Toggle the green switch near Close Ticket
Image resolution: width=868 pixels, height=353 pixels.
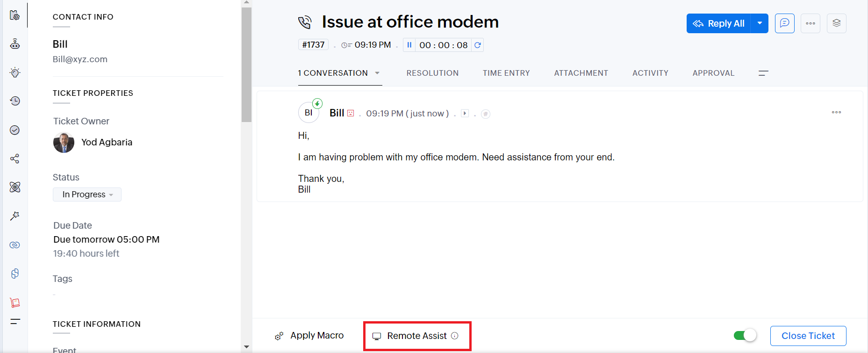pos(745,335)
